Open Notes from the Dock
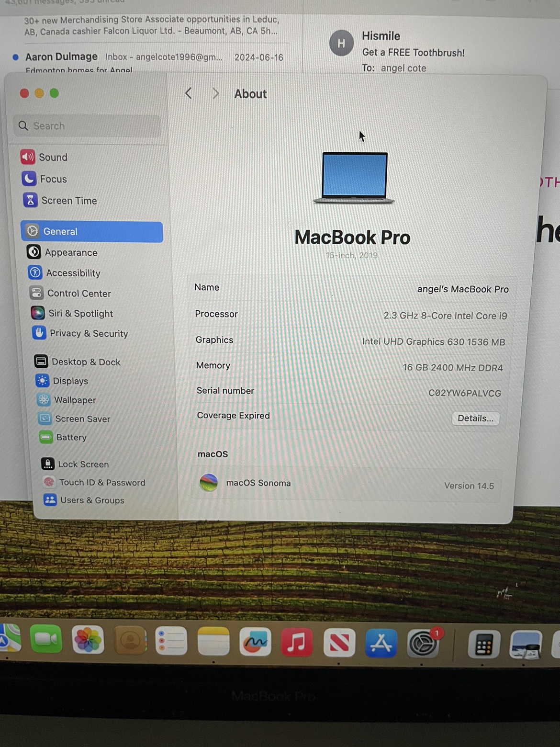Viewport: 560px width, 747px height. 213,641
